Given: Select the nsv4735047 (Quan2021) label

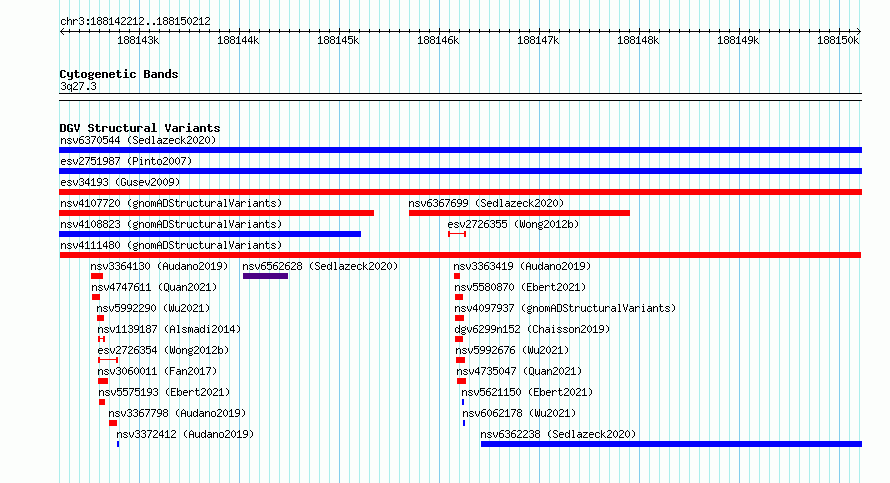Looking at the screenshot, I should [519, 371].
